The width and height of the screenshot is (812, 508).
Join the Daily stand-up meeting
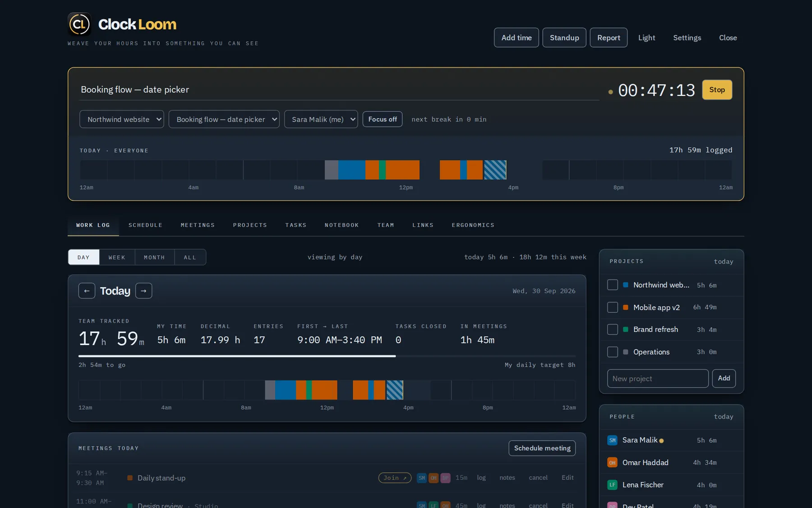coord(395,478)
